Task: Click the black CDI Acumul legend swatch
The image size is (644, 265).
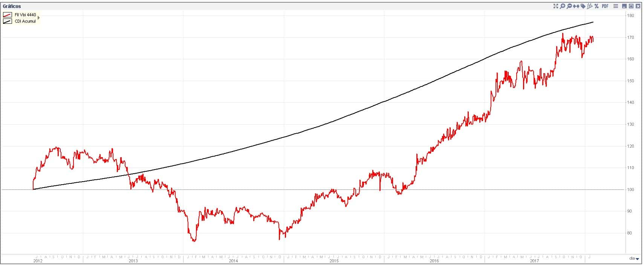Action: pos(8,21)
